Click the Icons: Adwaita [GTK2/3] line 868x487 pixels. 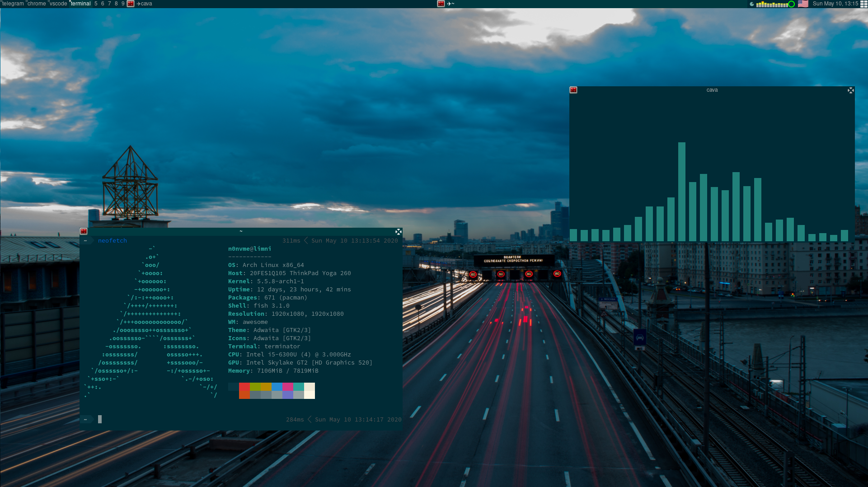(x=269, y=338)
